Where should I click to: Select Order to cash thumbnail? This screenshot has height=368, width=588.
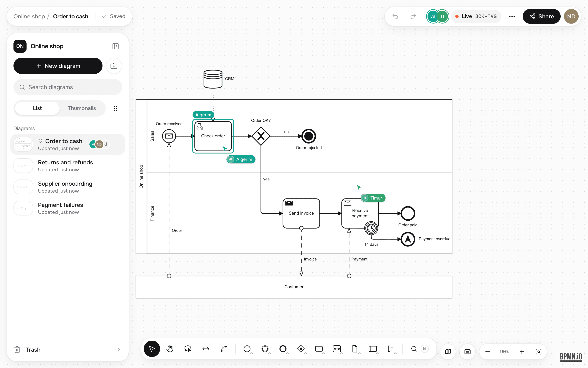coord(23,144)
